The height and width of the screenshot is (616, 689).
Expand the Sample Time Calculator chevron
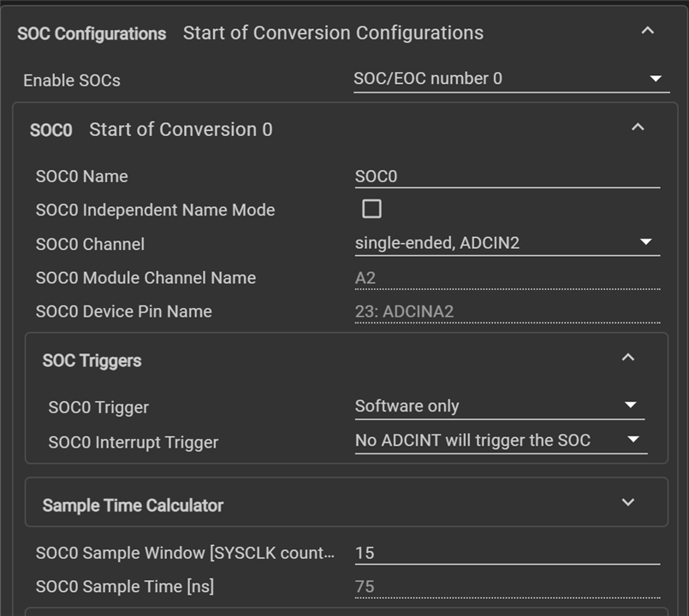[x=628, y=501]
